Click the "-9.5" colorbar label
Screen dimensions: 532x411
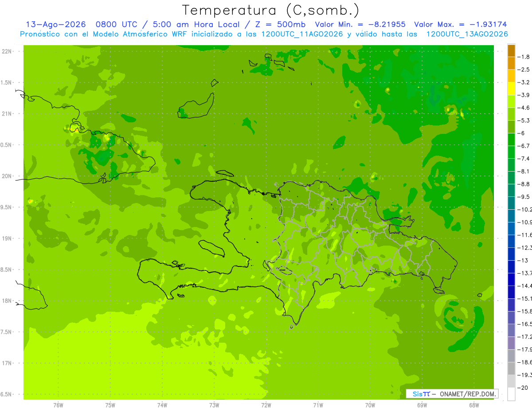tap(524, 197)
